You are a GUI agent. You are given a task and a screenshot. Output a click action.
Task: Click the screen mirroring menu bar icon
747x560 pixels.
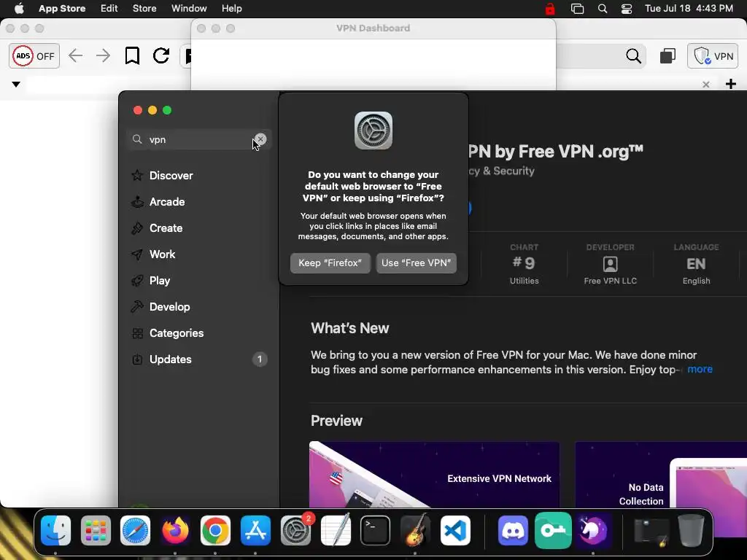click(x=578, y=9)
